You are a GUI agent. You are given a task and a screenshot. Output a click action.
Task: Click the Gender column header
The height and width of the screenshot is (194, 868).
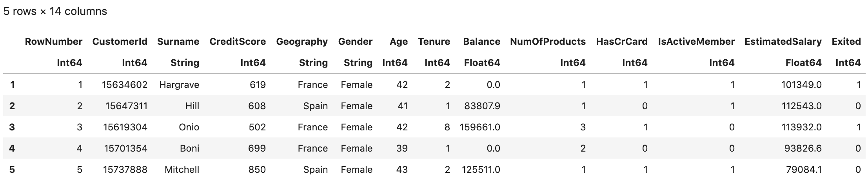[x=355, y=42]
